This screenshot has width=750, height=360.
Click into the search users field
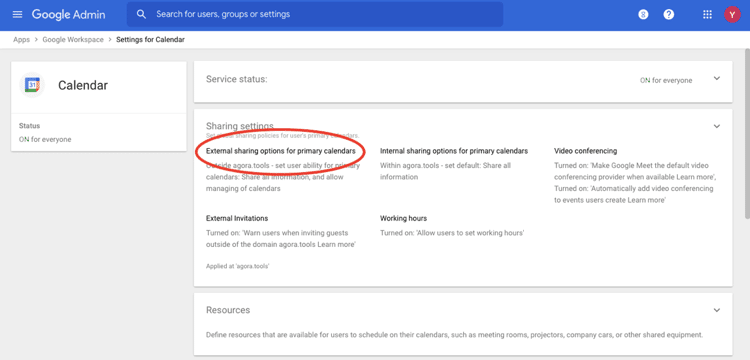(x=315, y=14)
